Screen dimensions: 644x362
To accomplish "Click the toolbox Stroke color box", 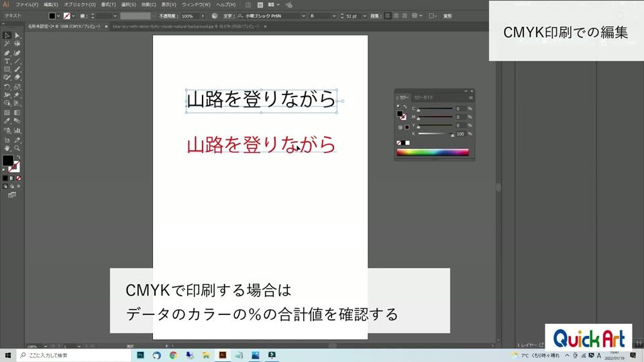I will click(x=14, y=167).
